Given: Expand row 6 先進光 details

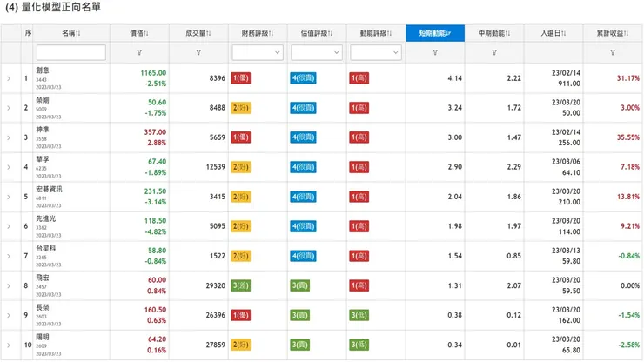Looking at the screenshot, I should click(9, 226).
